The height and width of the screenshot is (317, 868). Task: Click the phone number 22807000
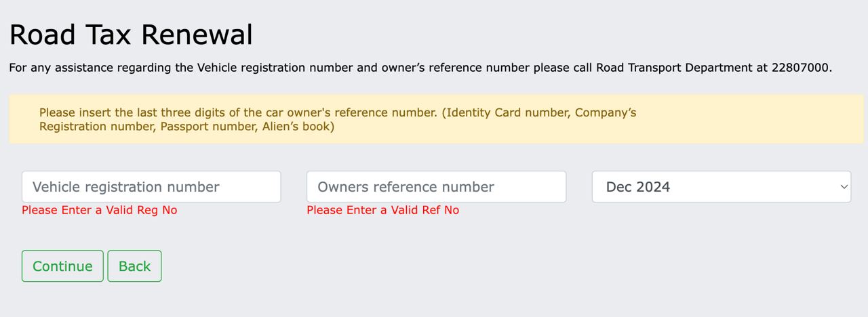[x=800, y=68]
